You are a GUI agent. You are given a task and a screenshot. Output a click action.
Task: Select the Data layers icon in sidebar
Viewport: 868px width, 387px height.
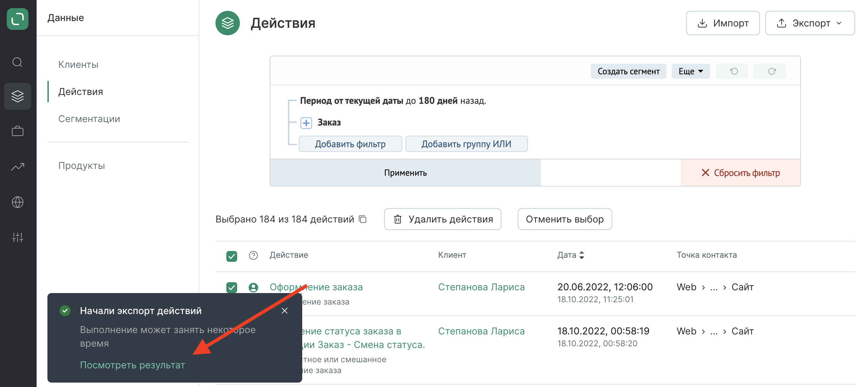click(x=18, y=96)
